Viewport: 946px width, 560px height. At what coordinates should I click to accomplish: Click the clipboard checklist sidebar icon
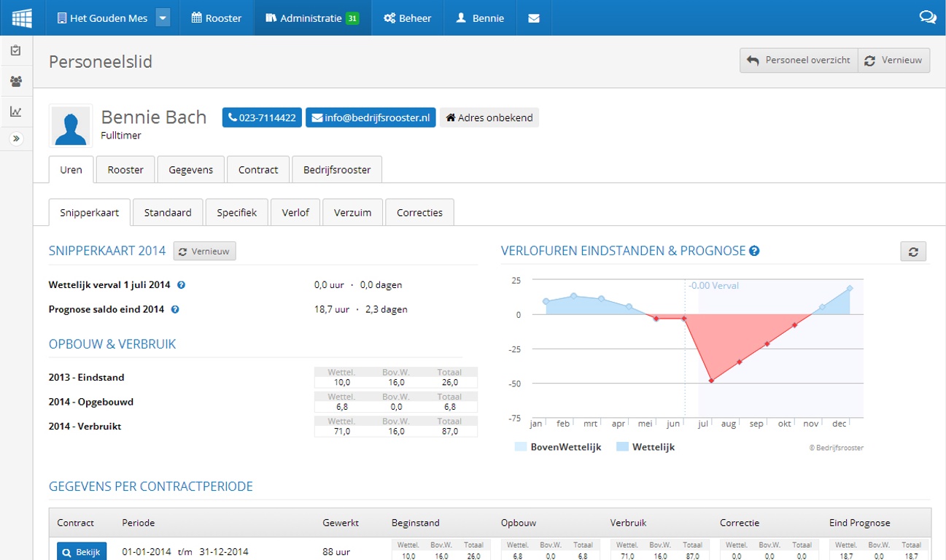tap(16, 50)
